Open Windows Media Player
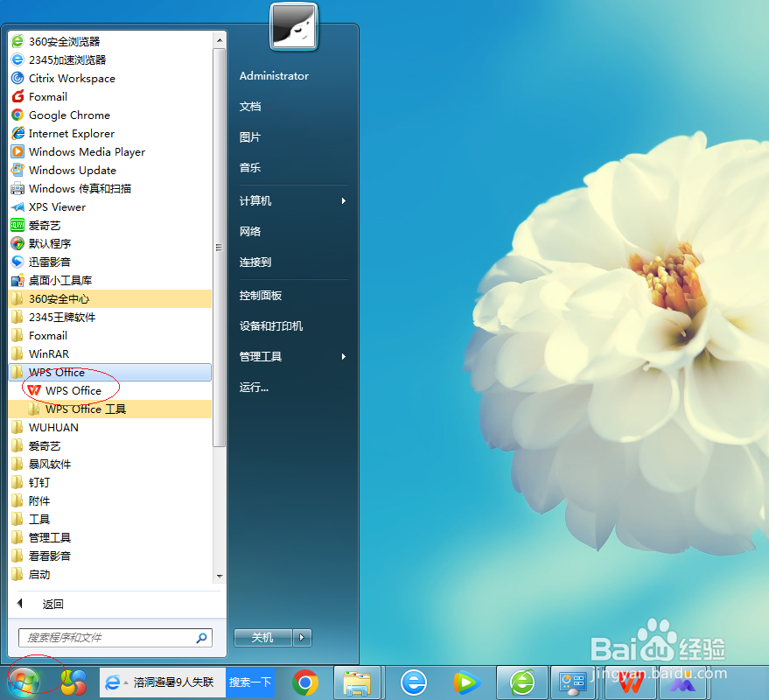The height and width of the screenshot is (700, 769). coord(110,152)
